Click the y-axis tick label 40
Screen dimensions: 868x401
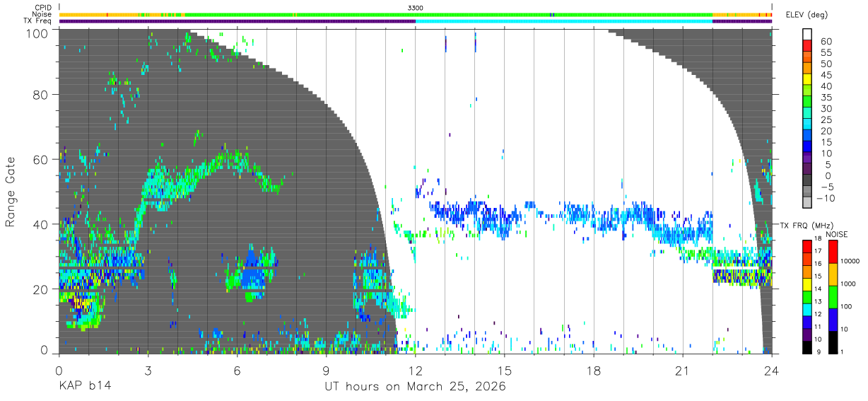(40, 224)
